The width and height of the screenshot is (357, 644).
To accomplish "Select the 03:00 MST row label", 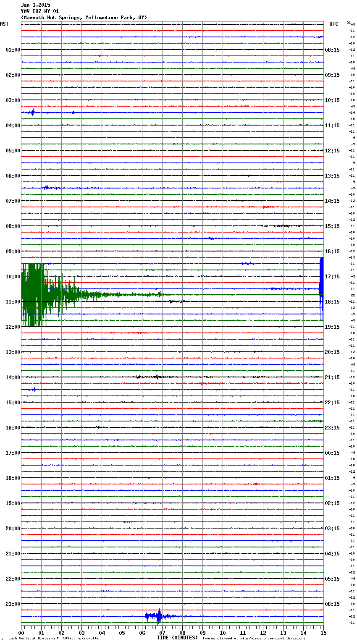I will coord(13,100).
